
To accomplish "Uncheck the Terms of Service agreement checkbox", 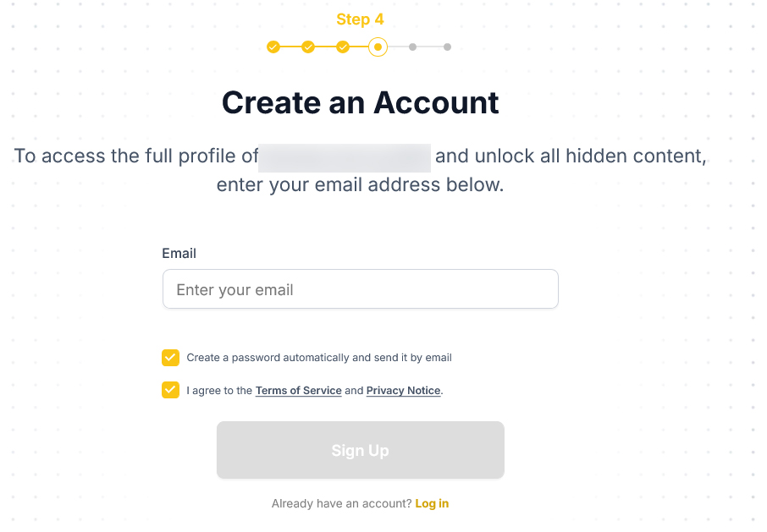I will tap(170, 390).
